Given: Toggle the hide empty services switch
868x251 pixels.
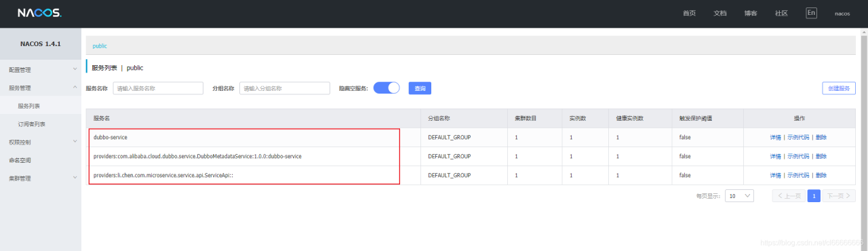Looking at the screenshot, I should (x=387, y=88).
